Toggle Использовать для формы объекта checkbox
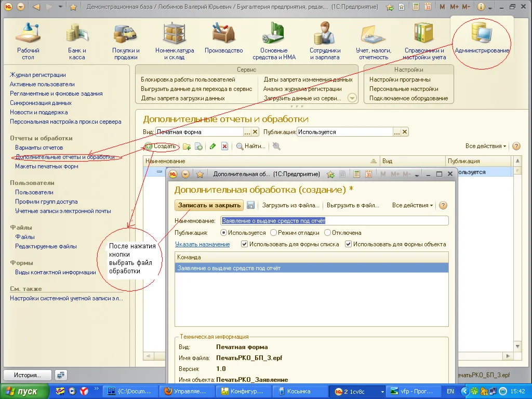This screenshot has height=399, width=532. click(349, 244)
